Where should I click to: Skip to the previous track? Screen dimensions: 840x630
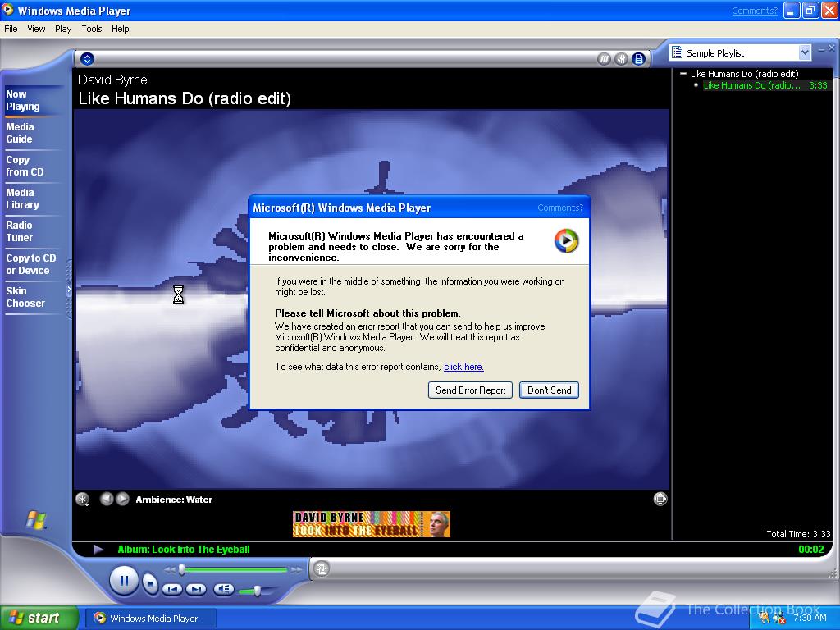click(172, 589)
